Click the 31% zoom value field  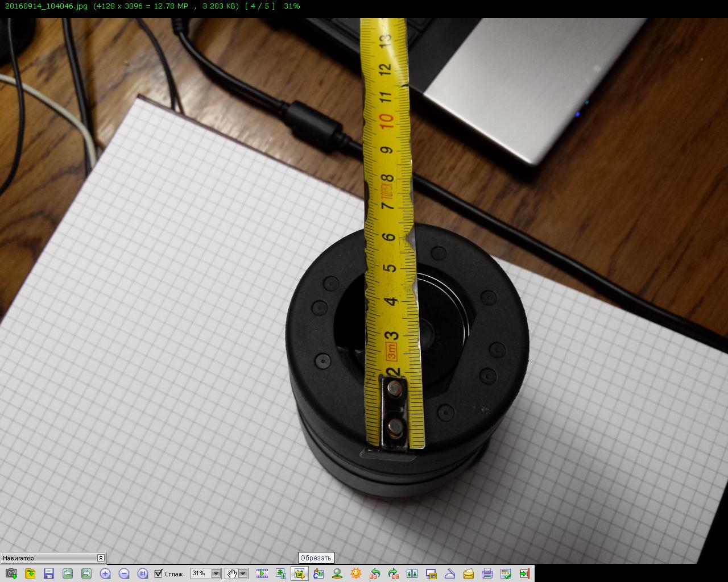[201, 573]
